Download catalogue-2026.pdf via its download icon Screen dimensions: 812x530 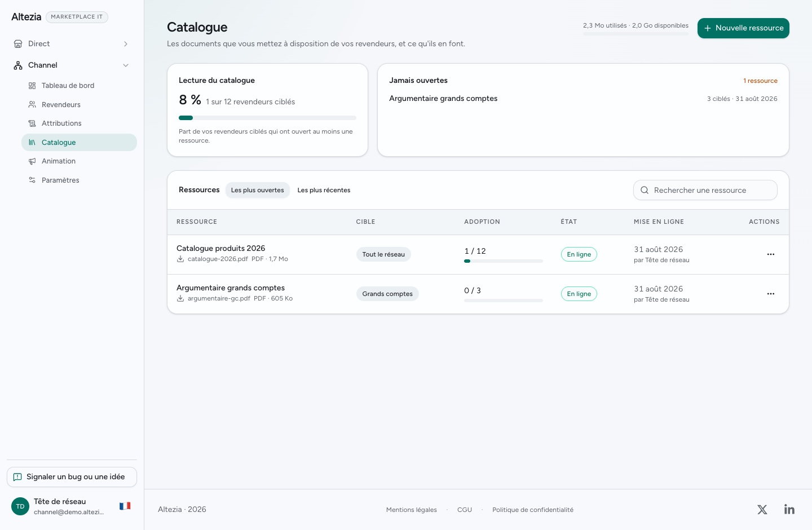[180, 259]
